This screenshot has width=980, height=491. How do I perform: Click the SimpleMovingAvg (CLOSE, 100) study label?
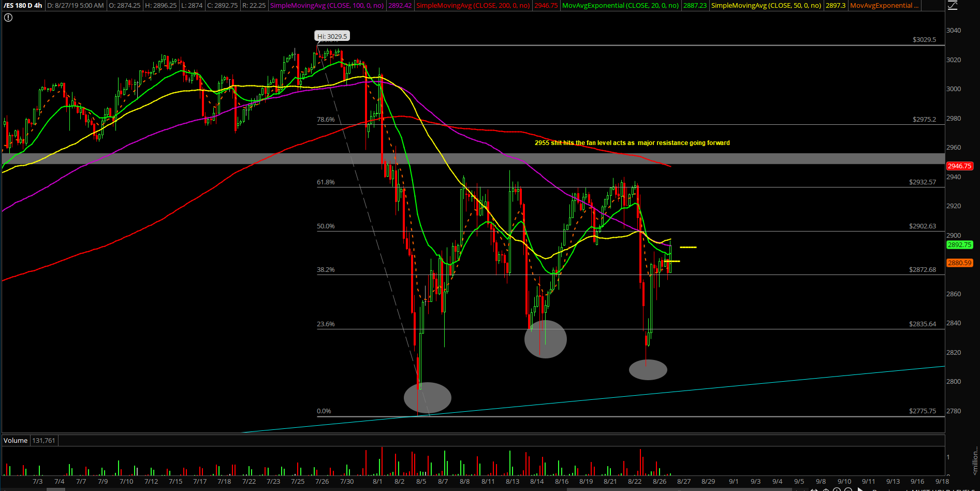(x=327, y=6)
